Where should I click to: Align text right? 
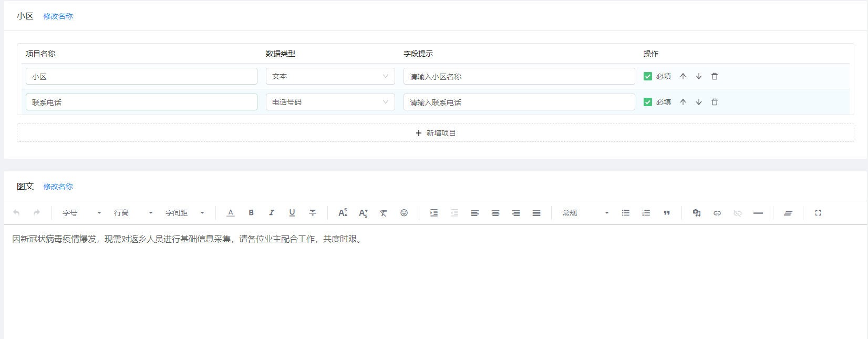tap(516, 213)
